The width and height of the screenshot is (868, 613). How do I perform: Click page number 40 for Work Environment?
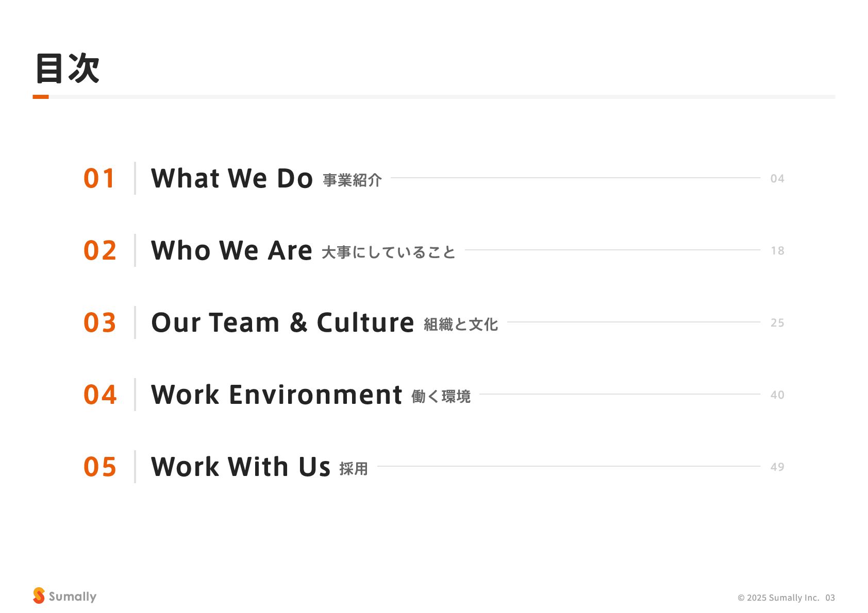(777, 395)
